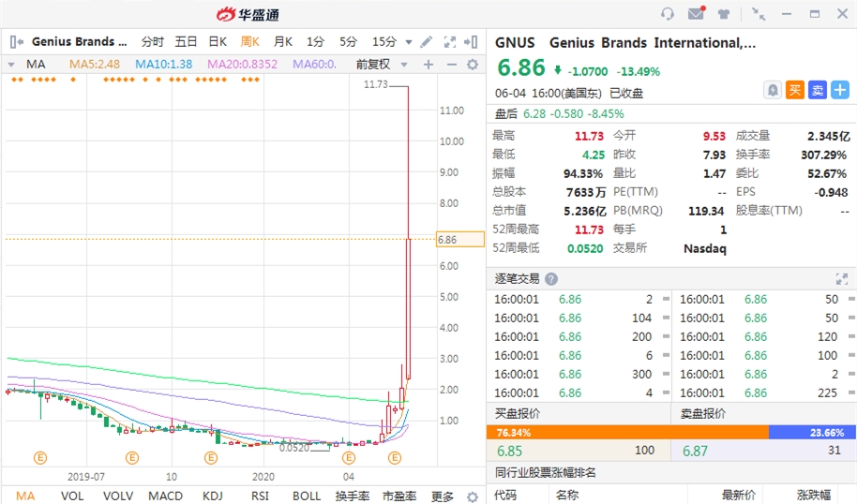Select 市盈率 PE indicator tab

coord(399,496)
